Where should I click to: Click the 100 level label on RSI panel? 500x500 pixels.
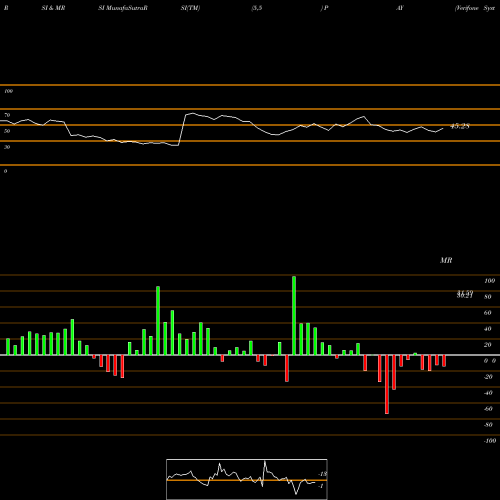point(8,91)
